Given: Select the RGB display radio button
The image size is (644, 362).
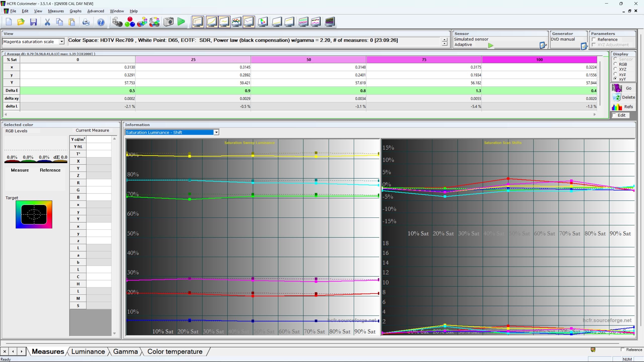Looking at the screenshot, I should [615, 64].
